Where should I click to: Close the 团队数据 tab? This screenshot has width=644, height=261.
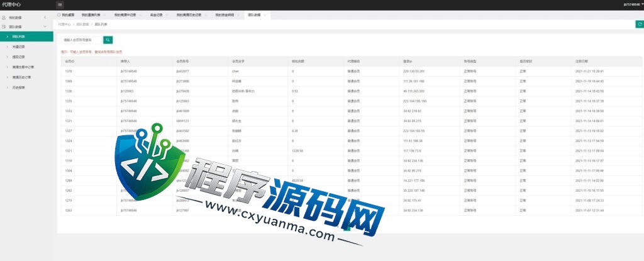coord(265,15)
